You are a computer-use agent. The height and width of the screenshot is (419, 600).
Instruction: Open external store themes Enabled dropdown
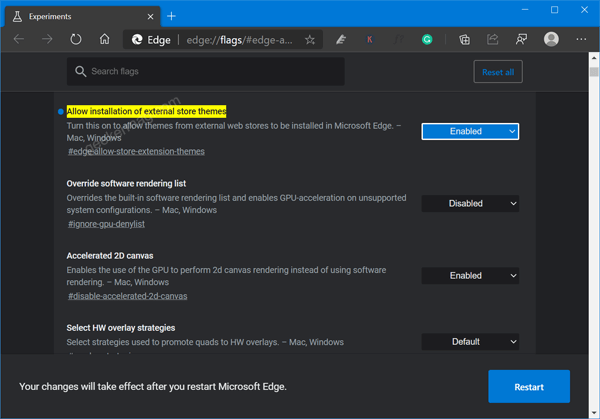470,131
